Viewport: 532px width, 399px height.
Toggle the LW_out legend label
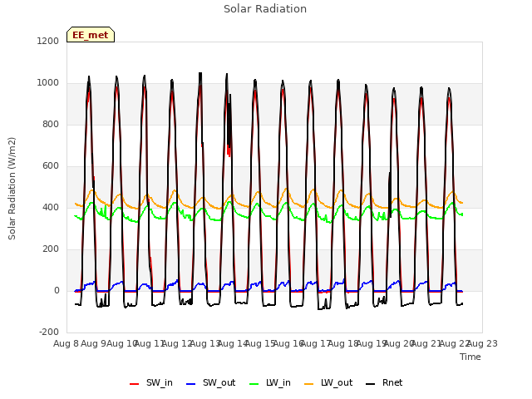[x=337, y=382]
